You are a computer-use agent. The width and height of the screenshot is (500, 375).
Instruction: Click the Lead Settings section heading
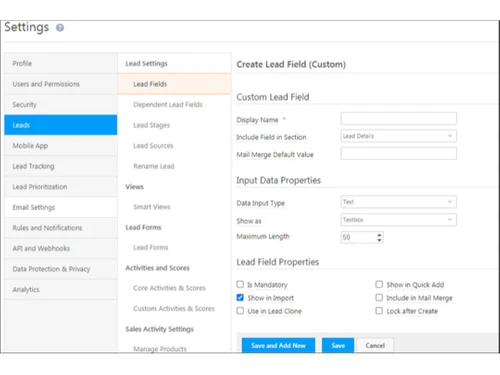pyautogui.click(x=146, y=63)
